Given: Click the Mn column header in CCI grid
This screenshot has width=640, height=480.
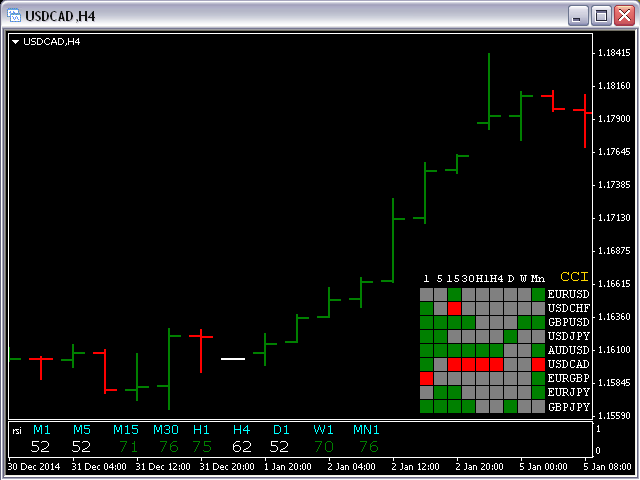Looking at the screenshot, I should pyautogui.click(x=538, y=279).
